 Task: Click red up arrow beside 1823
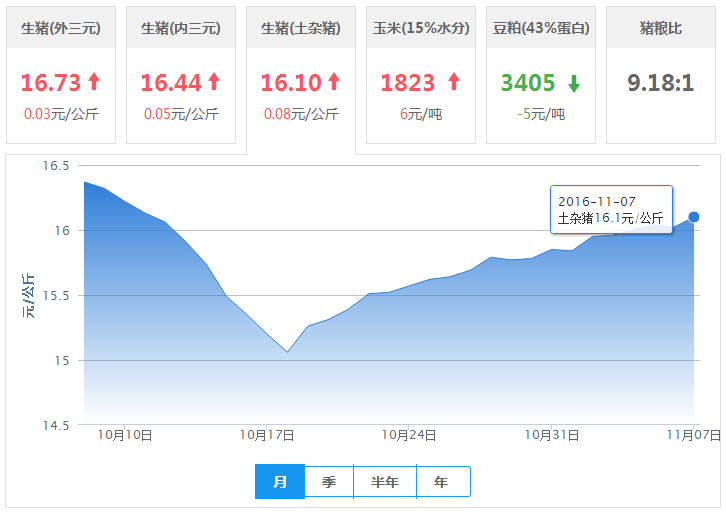tap(454, 82)
